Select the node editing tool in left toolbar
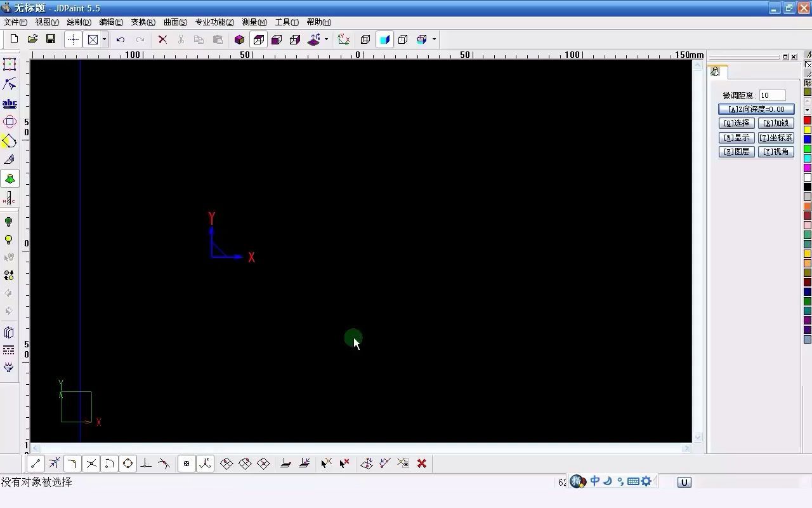Image resolution: width=812 pixels, height=508 pixels. click(x=10, y=84)
